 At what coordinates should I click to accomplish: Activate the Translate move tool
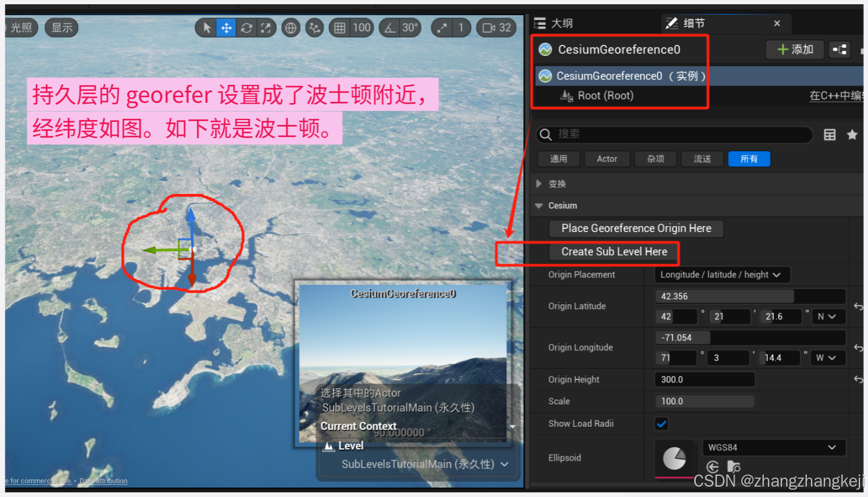click(227, 27)
